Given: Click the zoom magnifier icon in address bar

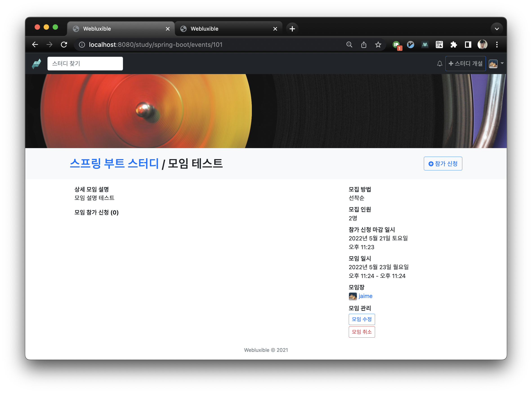Looking at the screenshot, I should click(x=349, y=45).
